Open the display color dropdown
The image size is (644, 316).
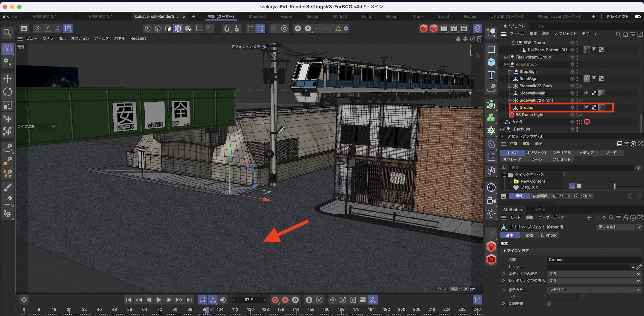tap(594, 290)
